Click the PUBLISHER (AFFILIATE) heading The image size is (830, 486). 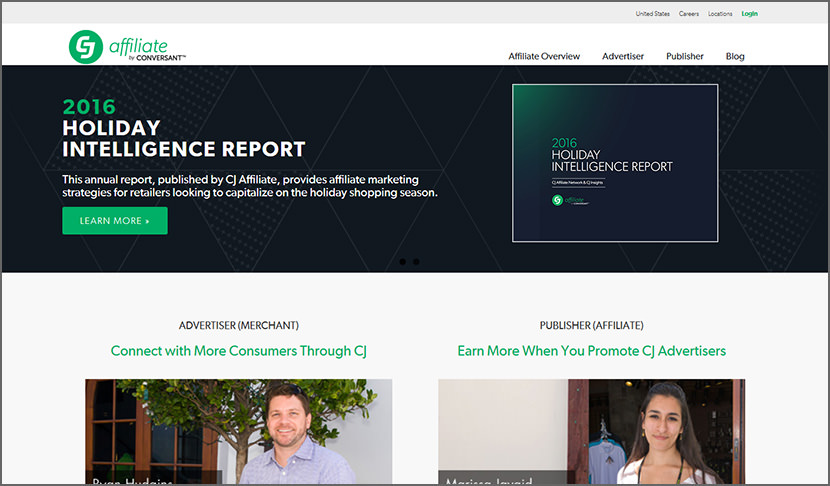(592, 325)
